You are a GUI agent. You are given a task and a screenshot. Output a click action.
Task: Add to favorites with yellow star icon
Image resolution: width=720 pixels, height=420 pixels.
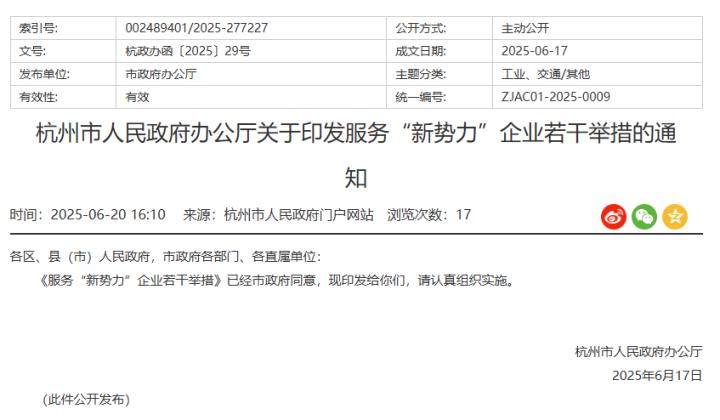pos(675,217)
